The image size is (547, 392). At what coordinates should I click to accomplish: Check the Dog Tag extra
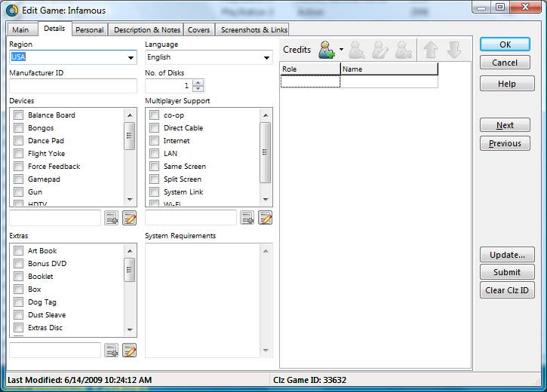click(19, 302)
